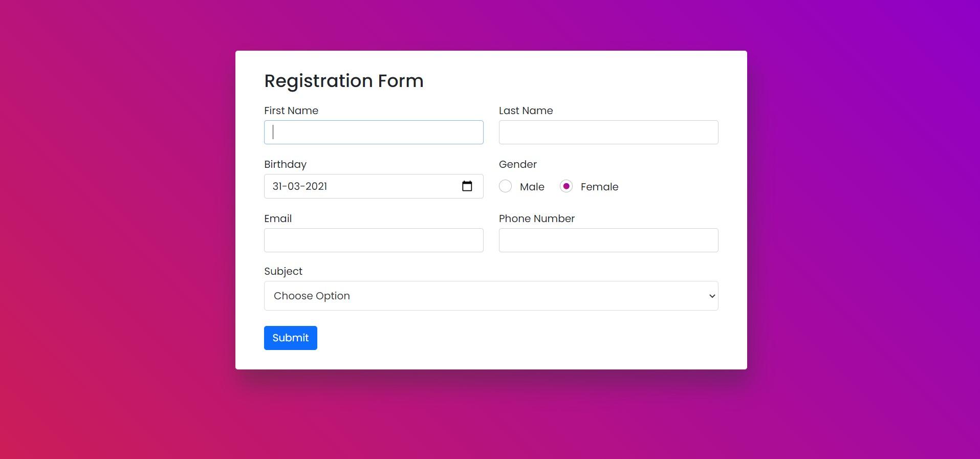Deselect Female by clicking Male option label

tap(531, 187)
